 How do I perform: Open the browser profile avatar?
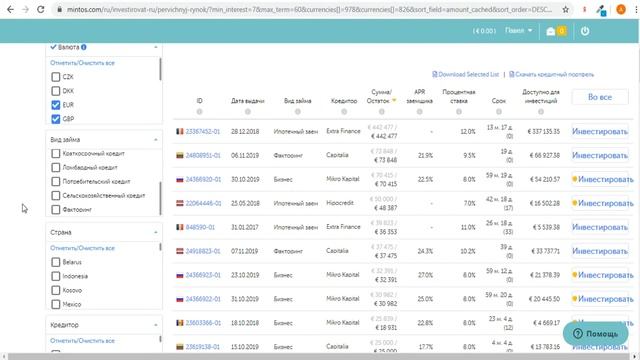[x=621, y=9]
